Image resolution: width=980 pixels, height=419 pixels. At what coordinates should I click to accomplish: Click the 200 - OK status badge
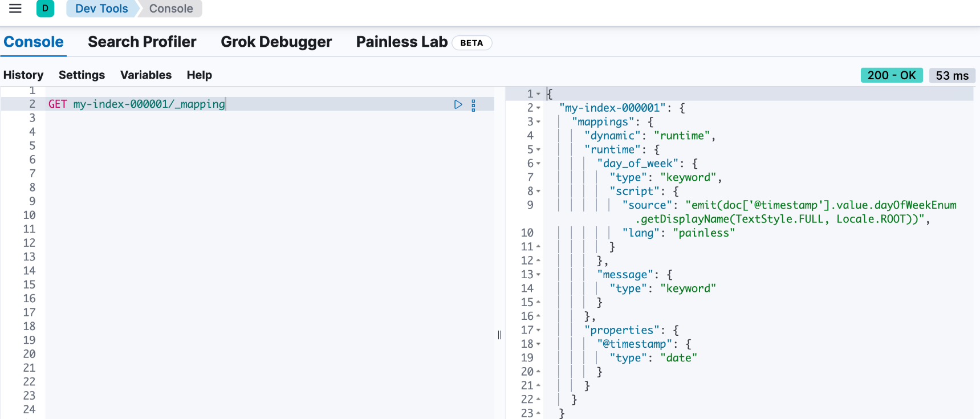coord(891,75)
